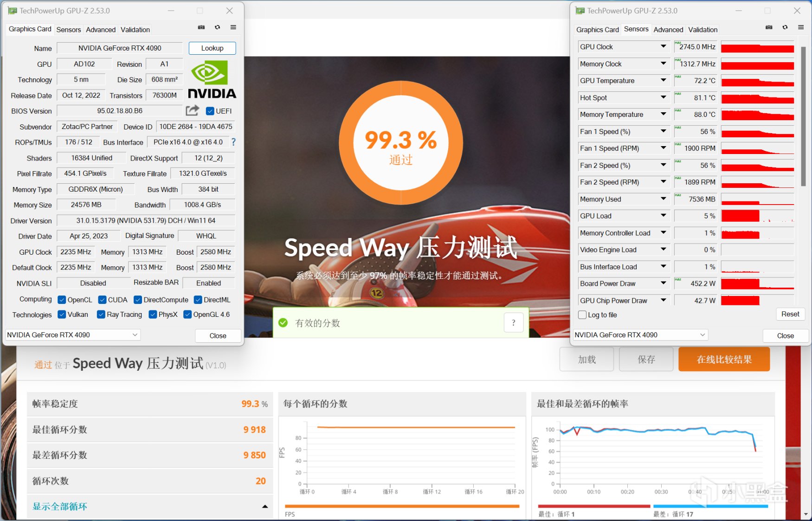Click the 3DMark page scroll down arrow
Image resolution: width=812 pixels, height=521 pixels.
pos(806,515)
